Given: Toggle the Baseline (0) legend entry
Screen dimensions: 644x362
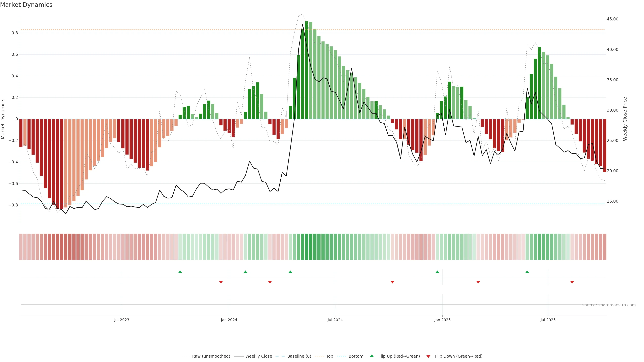Looking at the screenshot, I should (299, 356).
